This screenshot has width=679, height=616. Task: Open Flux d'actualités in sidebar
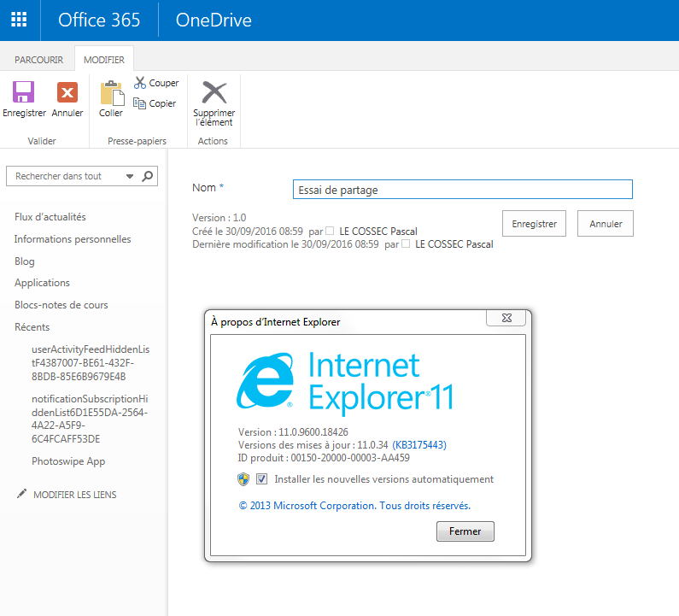pos(50,217)
